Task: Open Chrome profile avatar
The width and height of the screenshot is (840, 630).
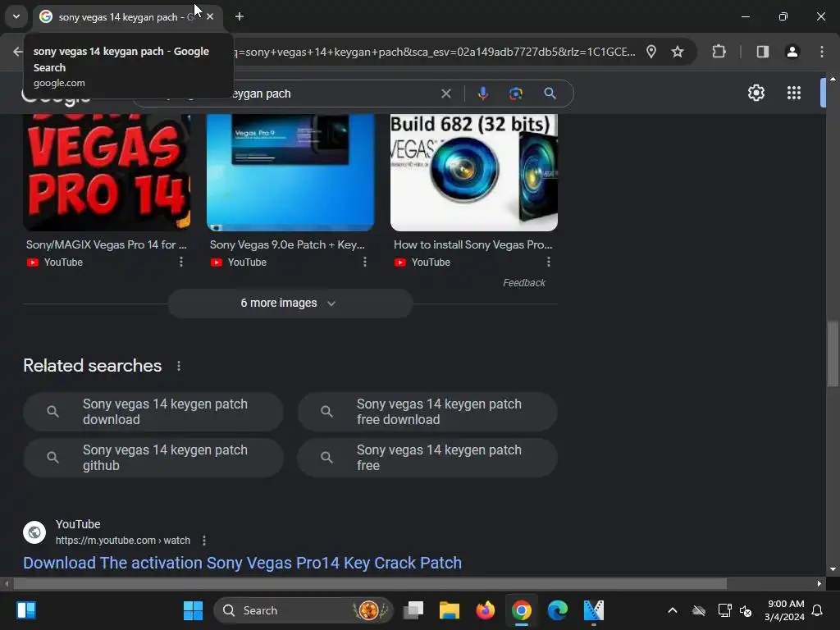Action: coord(792,52)
